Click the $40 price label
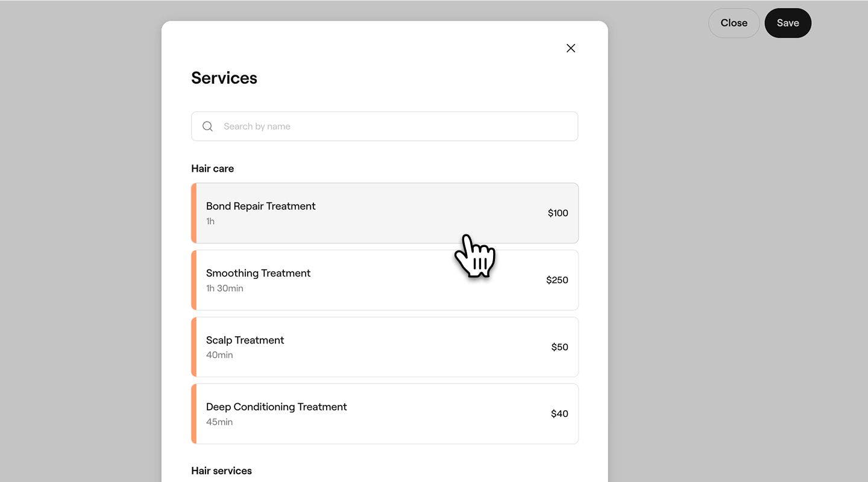The image size is (868, 482). pos(559,414)
